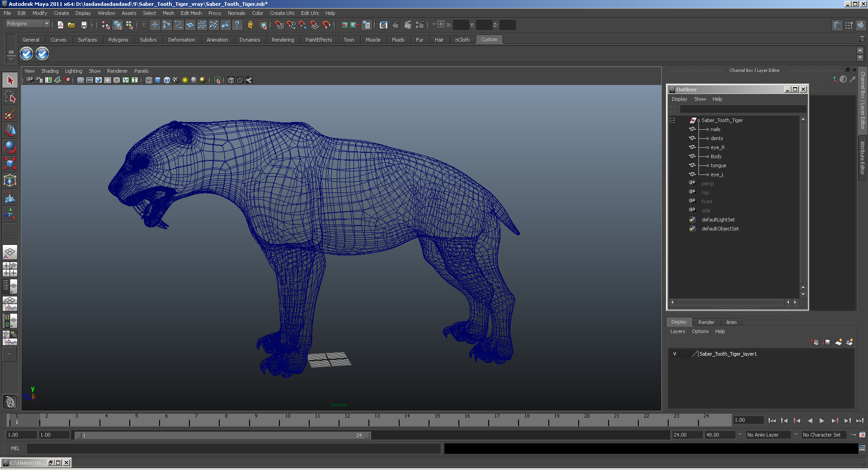Expand the selection mask dropdown arrow in status line
This screenshot has width=868, height=470.
pos(144,25)
